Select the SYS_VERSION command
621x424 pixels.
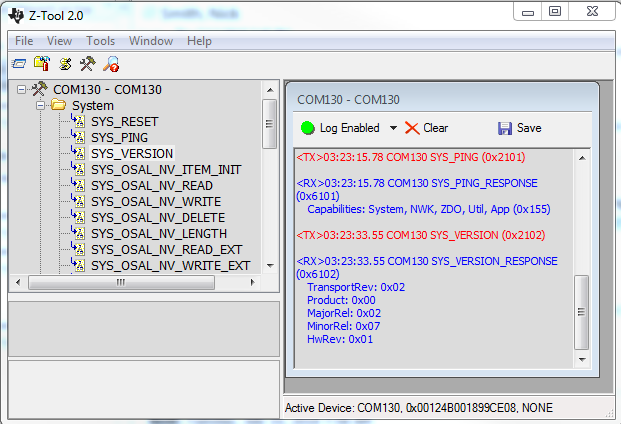[x=132, y=153]
